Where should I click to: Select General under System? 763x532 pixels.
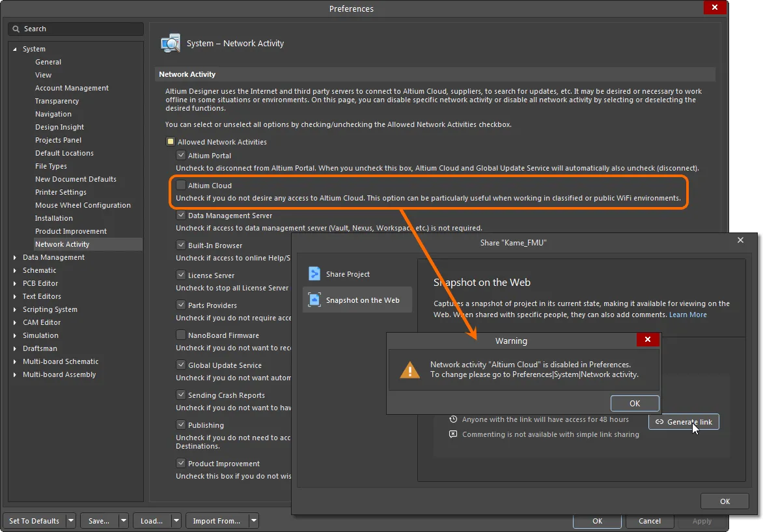click(x=48, y=62)
